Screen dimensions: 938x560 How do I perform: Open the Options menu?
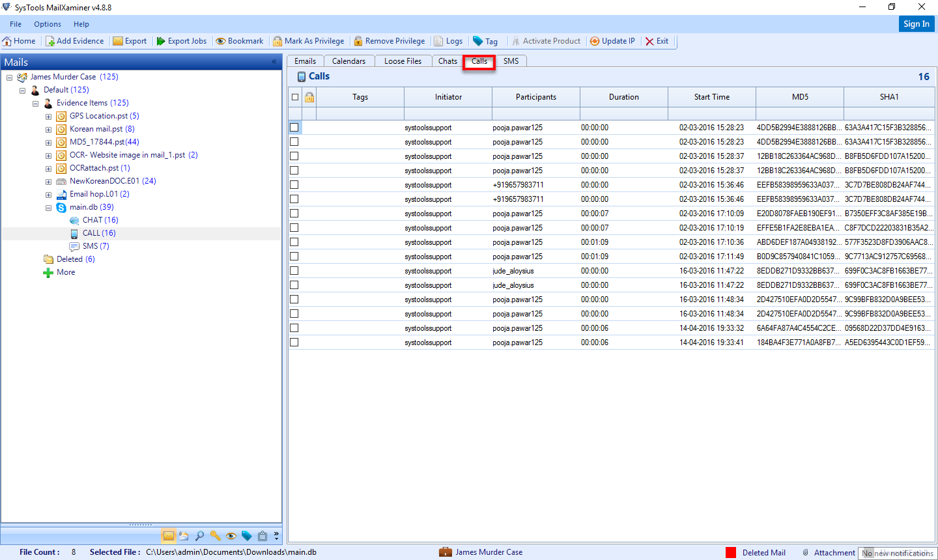47,24
